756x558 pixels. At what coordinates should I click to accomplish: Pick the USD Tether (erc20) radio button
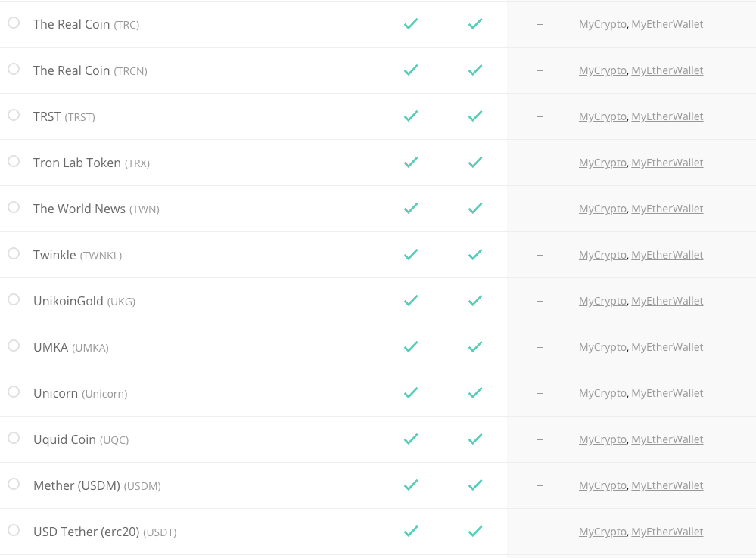(14, 530)
